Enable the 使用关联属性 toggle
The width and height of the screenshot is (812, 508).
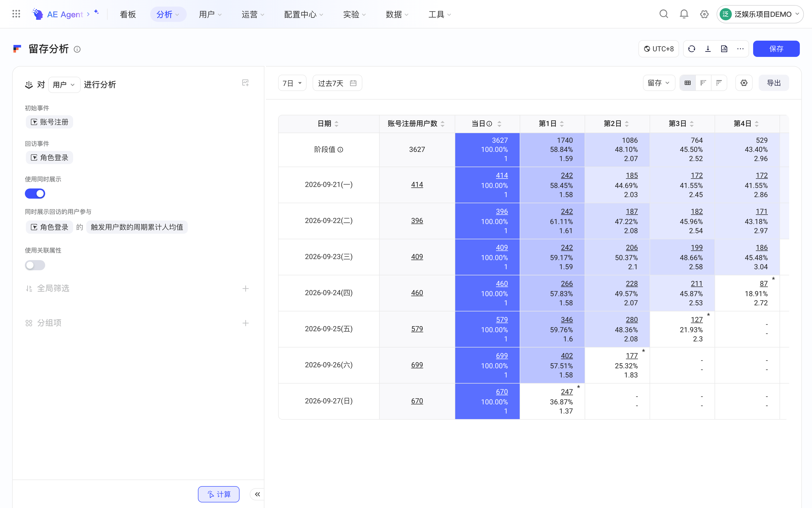pyautogui.click(x=35, y=265)
